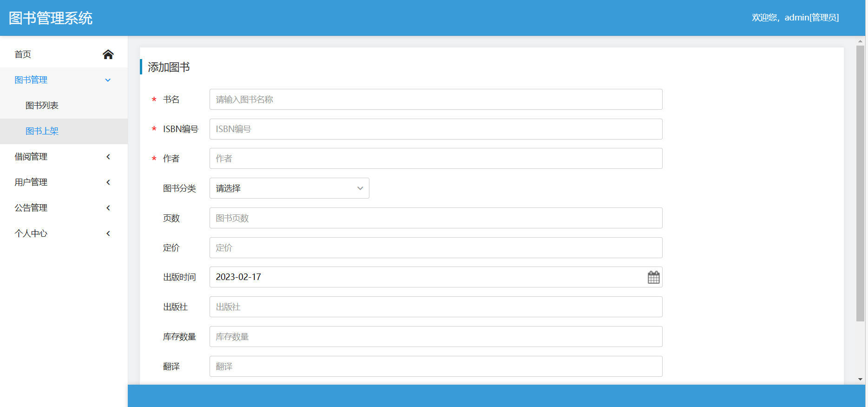Click the 图书管理系统 title
This screenshot has width=868, height=407.
pos(51,18)
